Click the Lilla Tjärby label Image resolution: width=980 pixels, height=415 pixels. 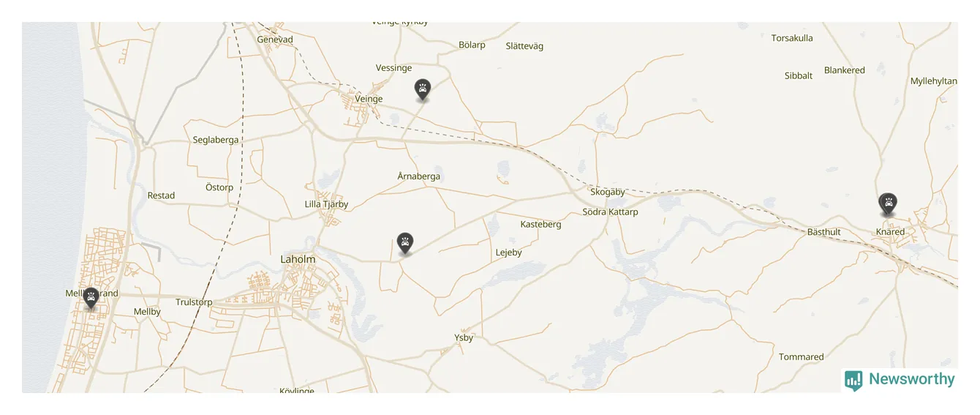pyautogui.click(x=326, y=204)
